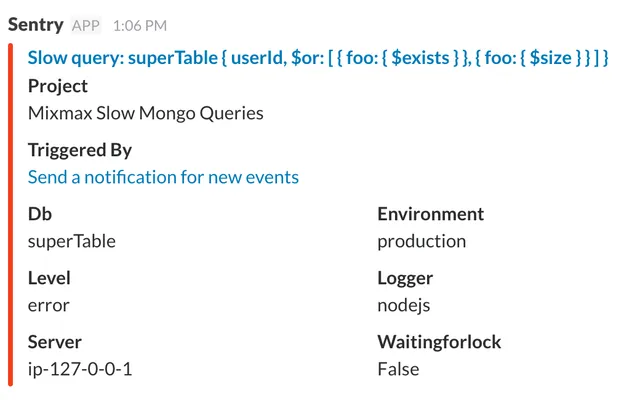Select the production environment value

(422, 242)
